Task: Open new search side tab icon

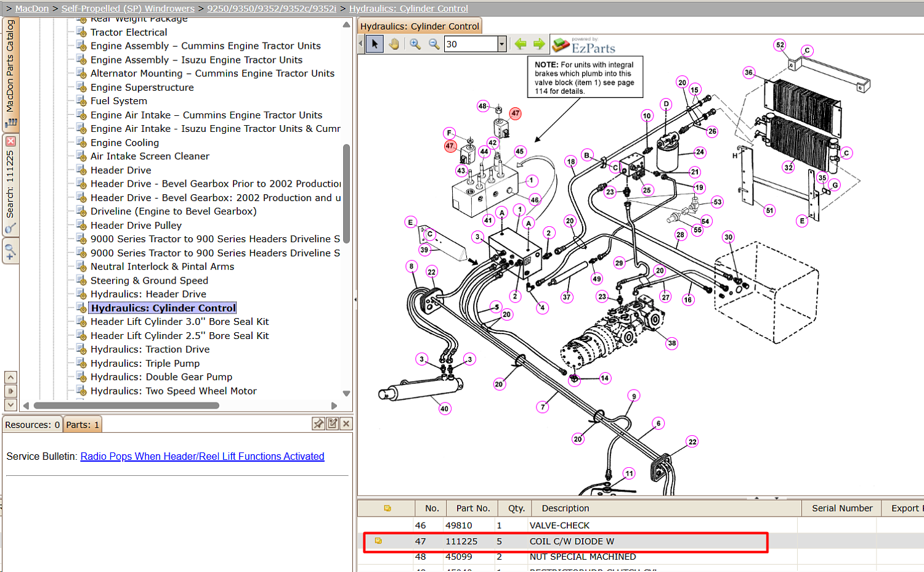Action: click(10, 251)
